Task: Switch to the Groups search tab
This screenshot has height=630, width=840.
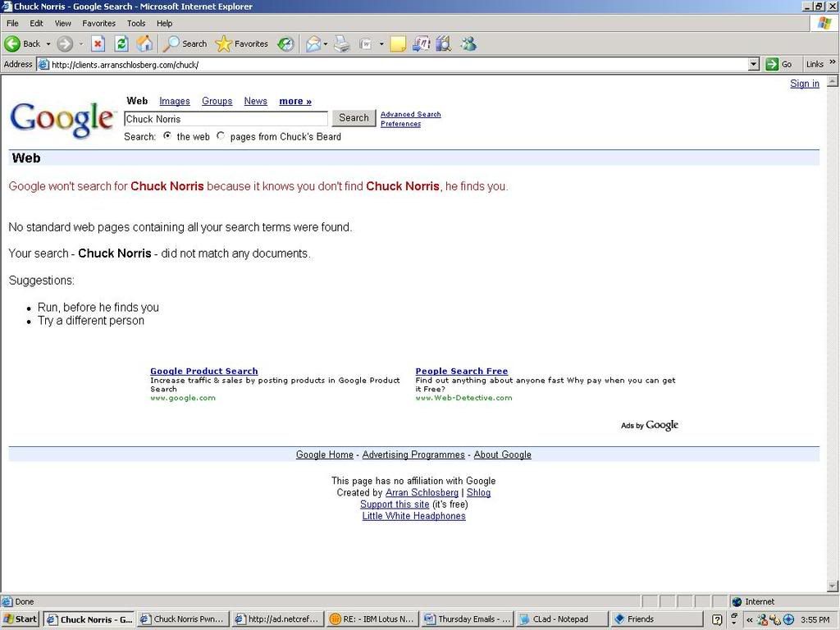Action: click(x=217, y=101)
